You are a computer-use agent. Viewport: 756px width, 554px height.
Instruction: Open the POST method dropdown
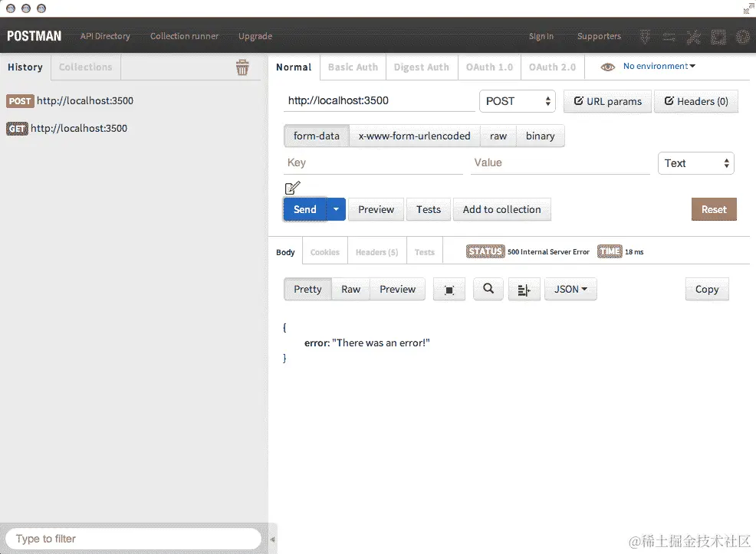[518, 101]
